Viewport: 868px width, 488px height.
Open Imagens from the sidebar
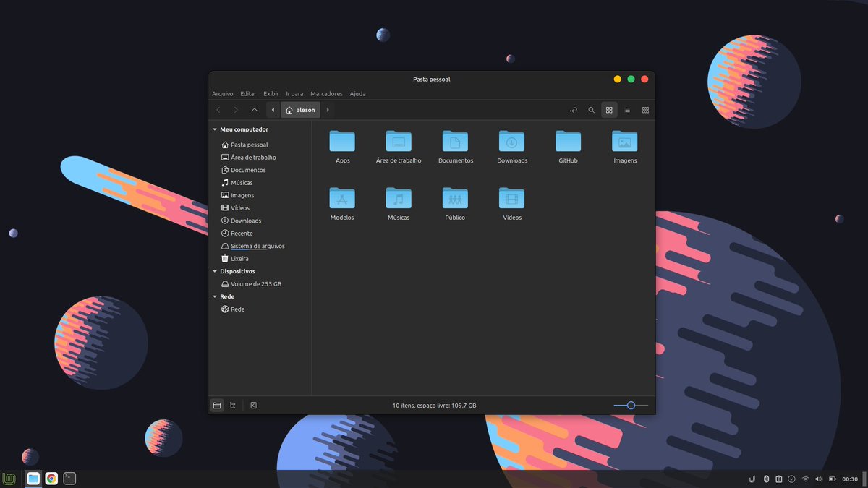pos(260,195)
